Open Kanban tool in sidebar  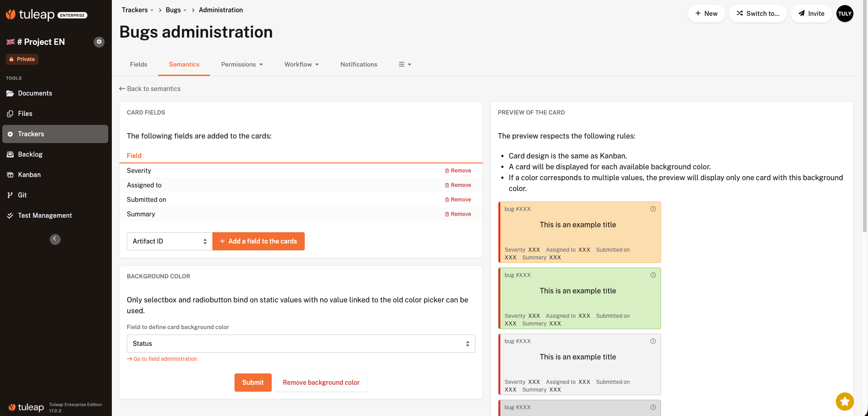pyautogui.click(x=29, y=175)
